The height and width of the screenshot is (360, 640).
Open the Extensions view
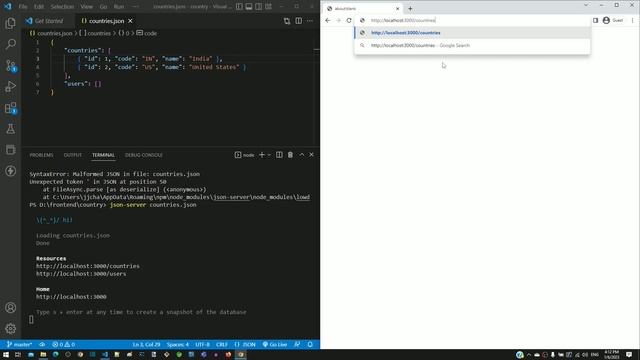click(x=11, y=108)
